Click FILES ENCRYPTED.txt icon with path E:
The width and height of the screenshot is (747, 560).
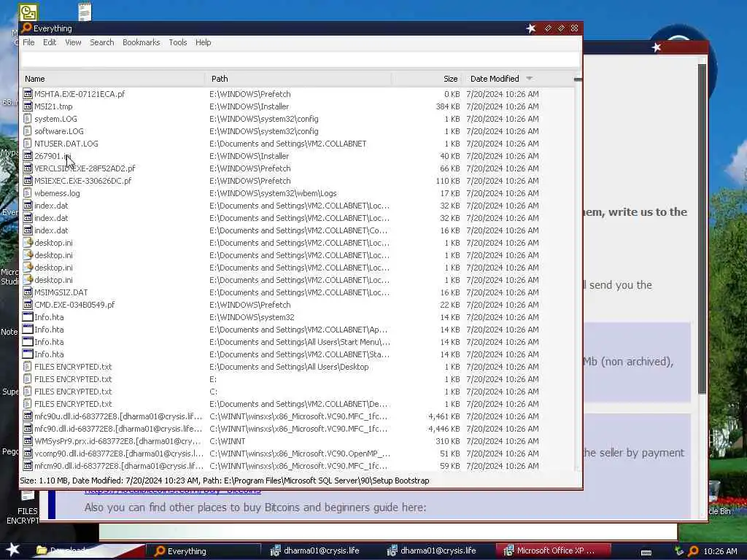(28, 378)
